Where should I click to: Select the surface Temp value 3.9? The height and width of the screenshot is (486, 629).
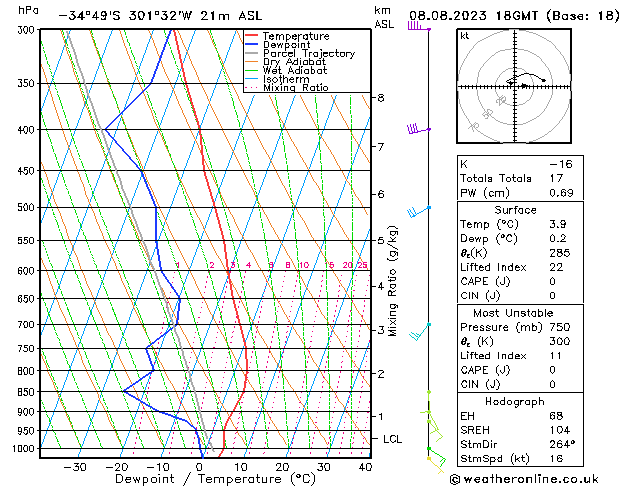tap(558, 224)
